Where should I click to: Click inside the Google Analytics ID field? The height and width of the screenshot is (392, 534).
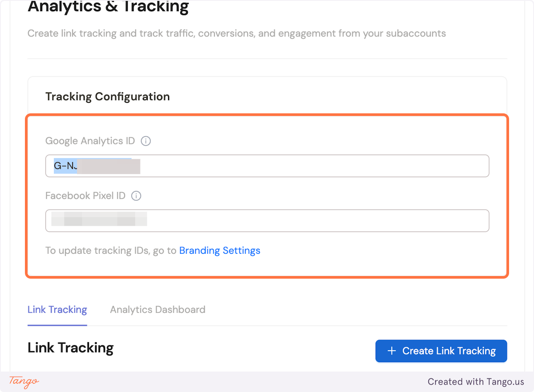point(267,166)
